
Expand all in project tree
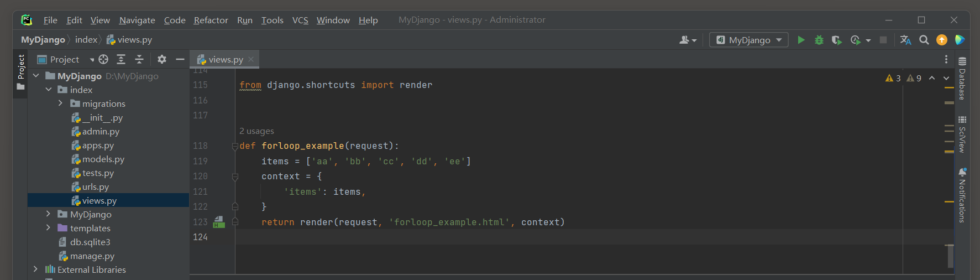click(x=121, y=59)
